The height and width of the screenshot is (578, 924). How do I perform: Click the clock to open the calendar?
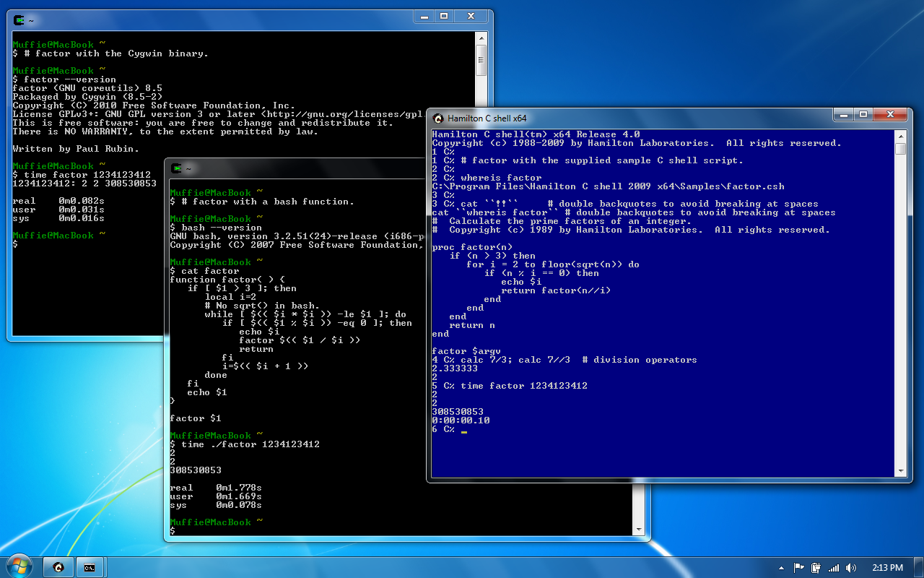(x=886, y=568)
